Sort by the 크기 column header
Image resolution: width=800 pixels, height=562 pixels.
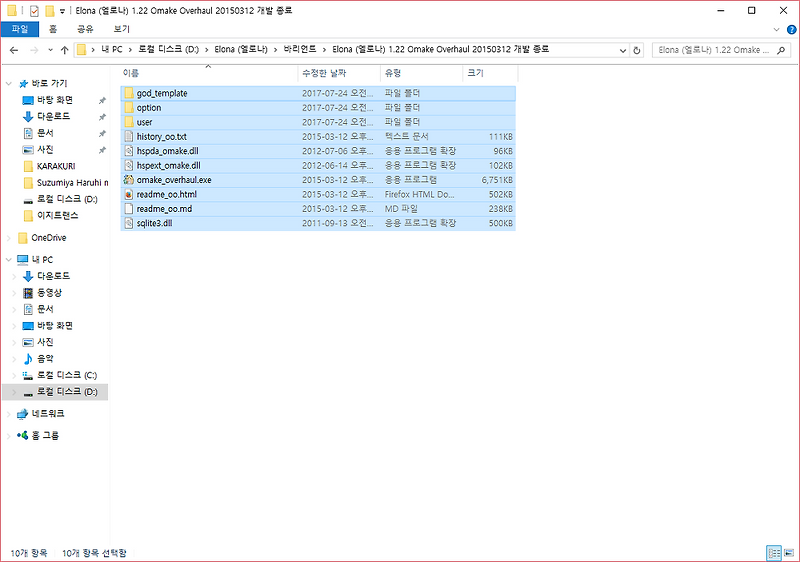[x=490, y=73]
